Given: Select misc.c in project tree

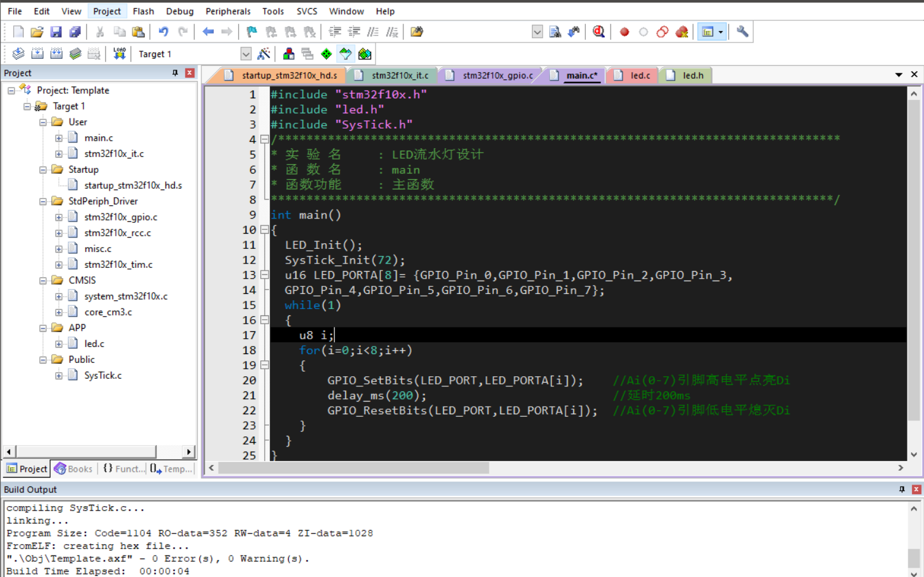Looking at the screenshot, I should pyautogui.click(x=98, y=249).
